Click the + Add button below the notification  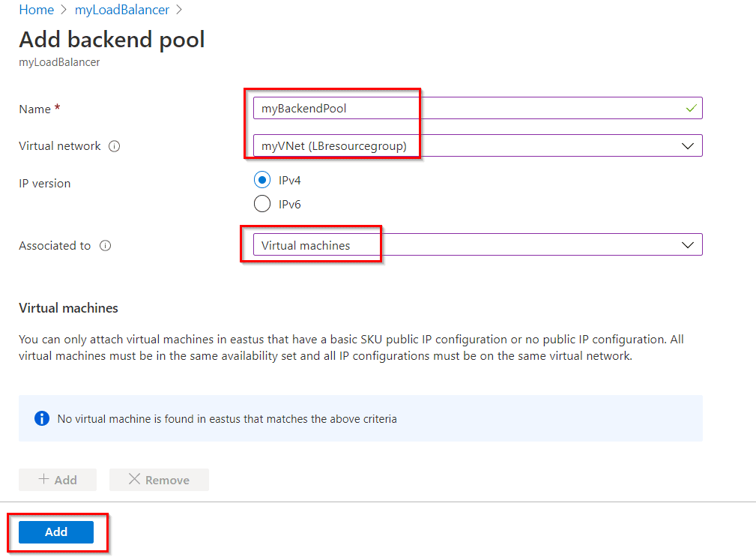pyautogui.click(x=57, y=480)
